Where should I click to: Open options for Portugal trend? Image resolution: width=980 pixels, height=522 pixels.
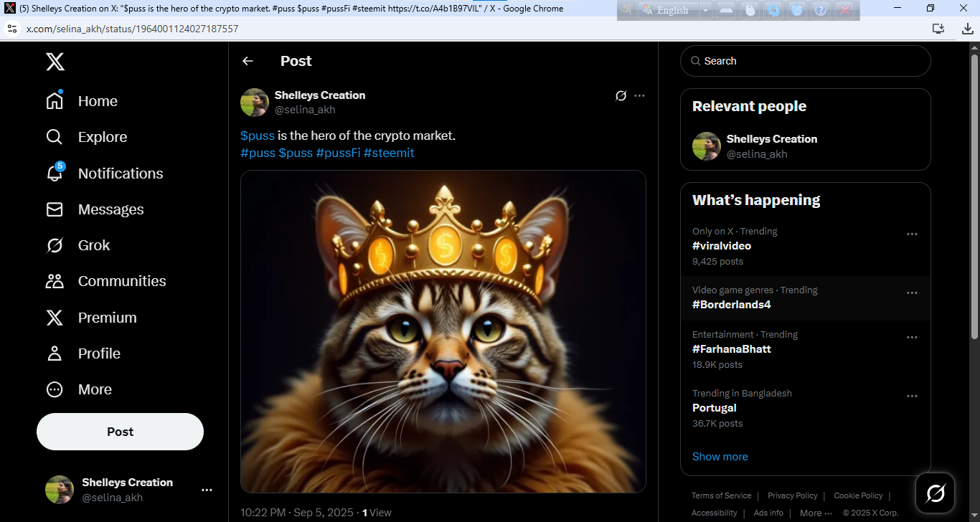[912, 396]
